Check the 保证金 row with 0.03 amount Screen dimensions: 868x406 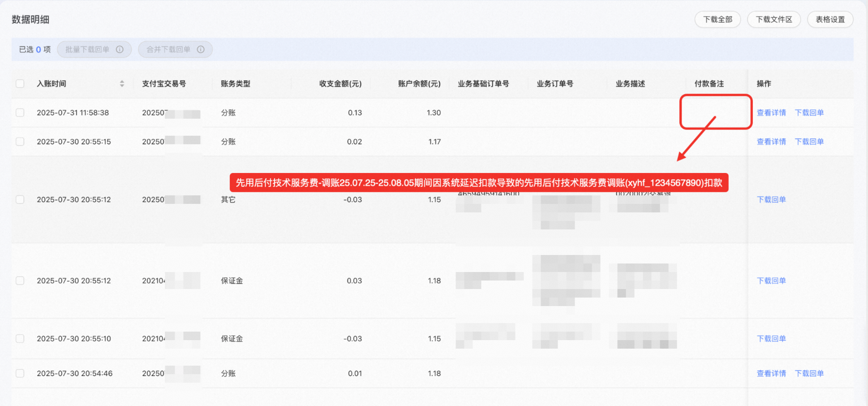pyautogui.click(x=20, y=281)
